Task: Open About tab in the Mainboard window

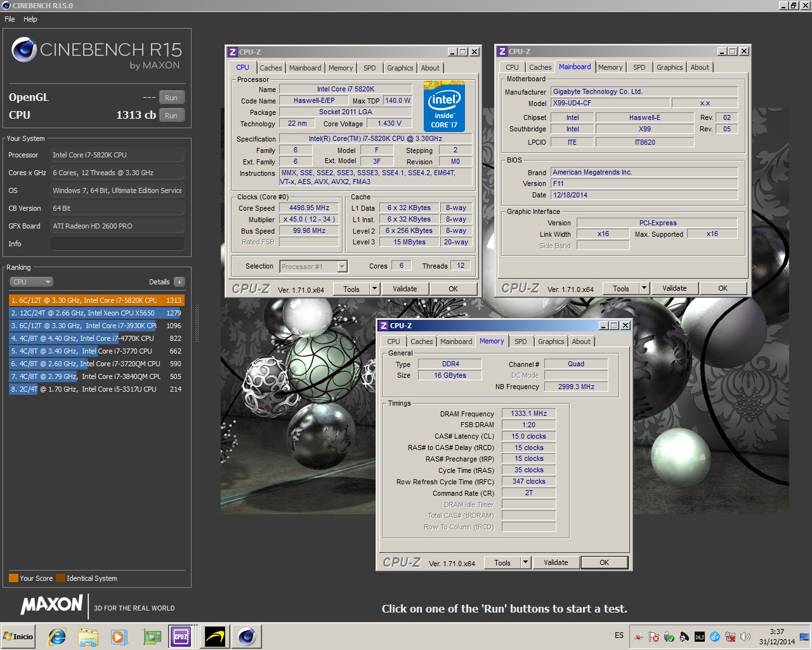Action: 700,67
